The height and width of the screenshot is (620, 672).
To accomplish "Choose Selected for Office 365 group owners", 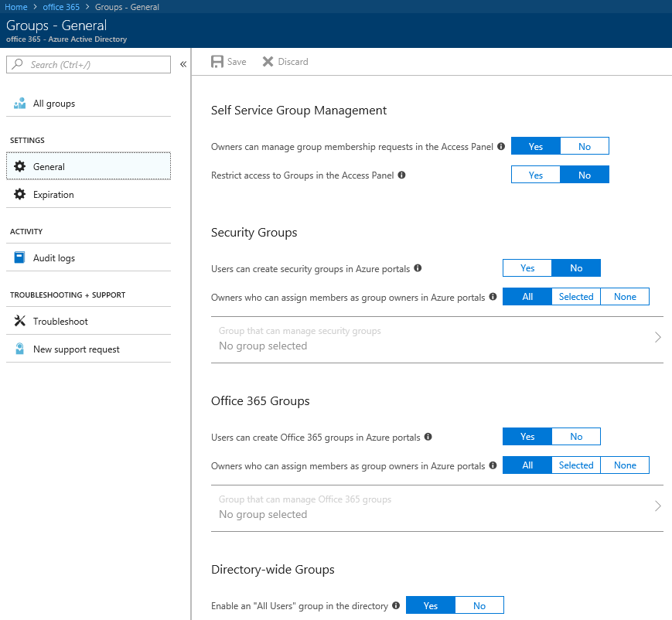I will [x=576, y=465].
